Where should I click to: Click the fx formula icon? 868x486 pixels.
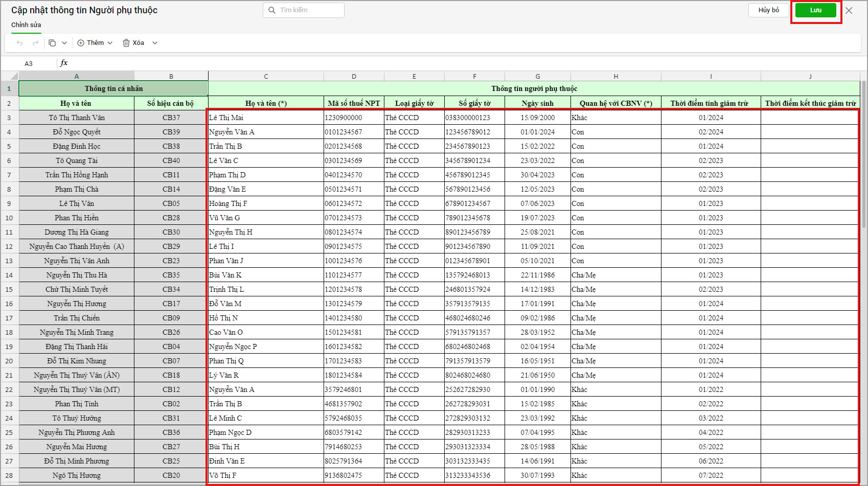pyautogui.click(x=64, y=63)
